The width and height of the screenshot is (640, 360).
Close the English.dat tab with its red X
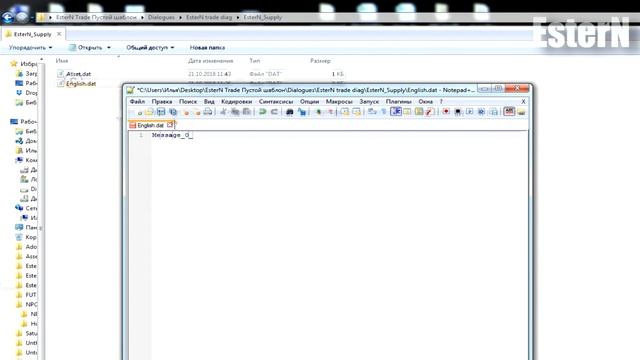click(x=170, y=125)
